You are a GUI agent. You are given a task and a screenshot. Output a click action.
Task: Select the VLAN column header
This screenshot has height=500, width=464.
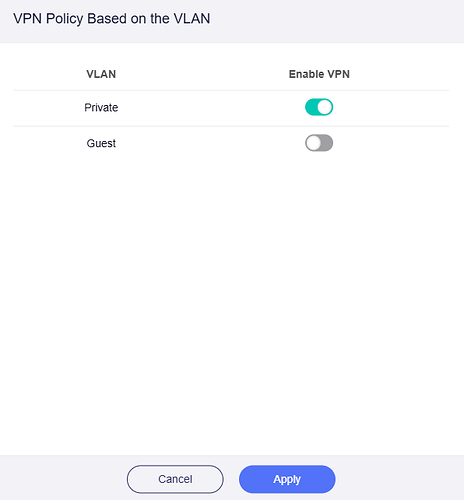tap(101, 74)
